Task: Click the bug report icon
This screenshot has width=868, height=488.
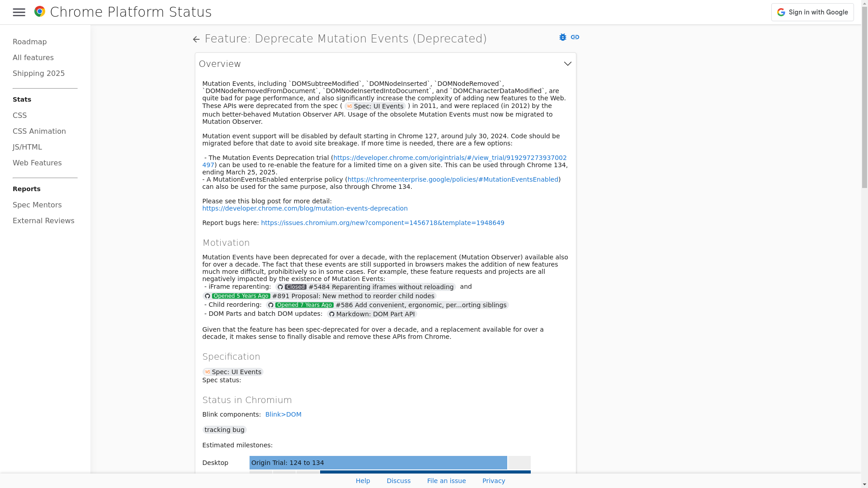Action: [x=563, y=37]
